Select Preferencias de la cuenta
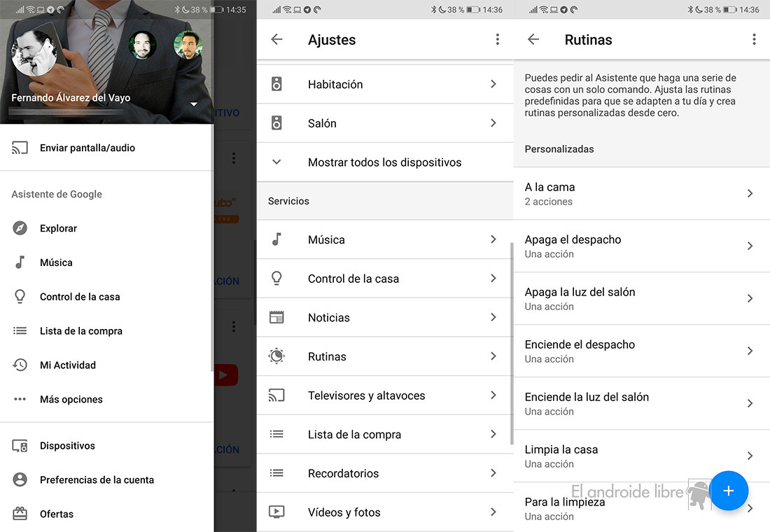This screenshot has width=770, height=532. click(x=97, y=479)
